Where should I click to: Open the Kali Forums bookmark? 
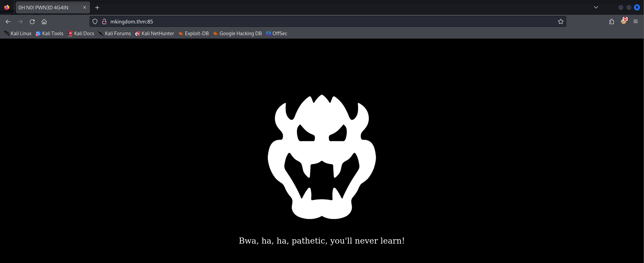pos(114,34)
